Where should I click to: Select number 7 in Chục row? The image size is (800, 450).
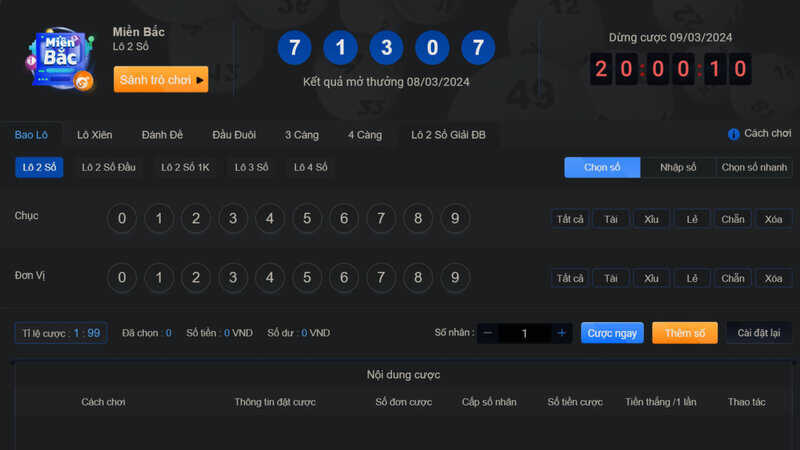[381, 218]
